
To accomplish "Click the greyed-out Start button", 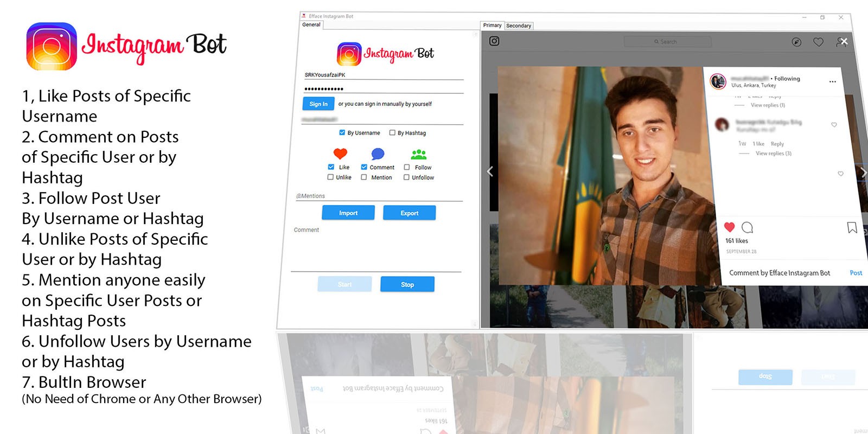I will point(345,284).
